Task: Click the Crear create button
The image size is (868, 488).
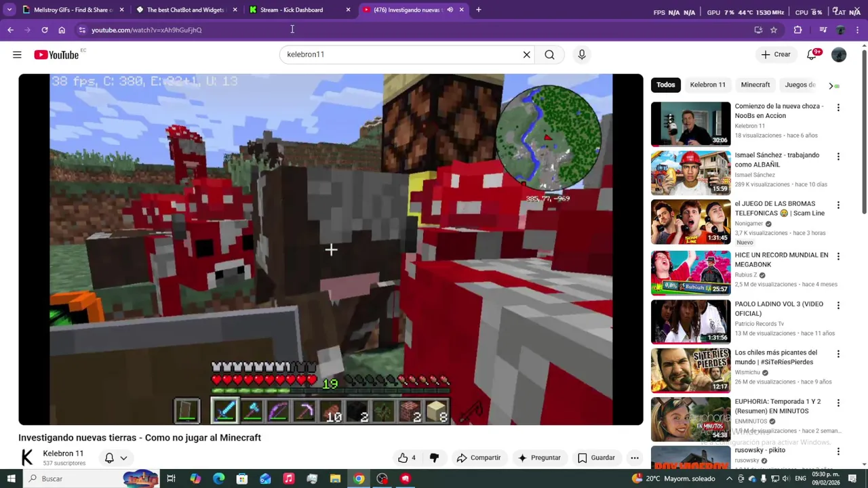Action: click(776, 54)
